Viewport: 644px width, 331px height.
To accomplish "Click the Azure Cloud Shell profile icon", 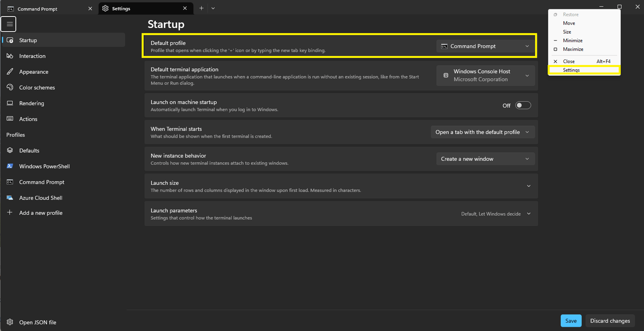I will (x=10, y=198).
